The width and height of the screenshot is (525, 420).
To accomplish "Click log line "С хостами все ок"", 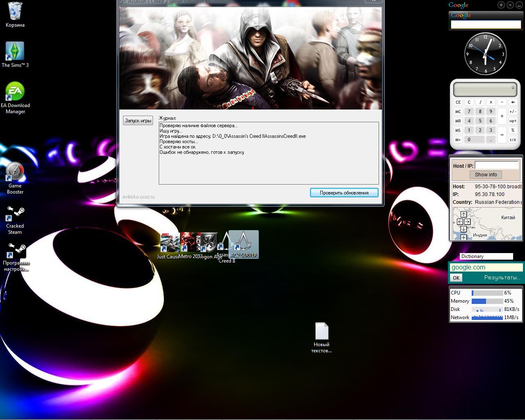I will click(x=178, y=147).
